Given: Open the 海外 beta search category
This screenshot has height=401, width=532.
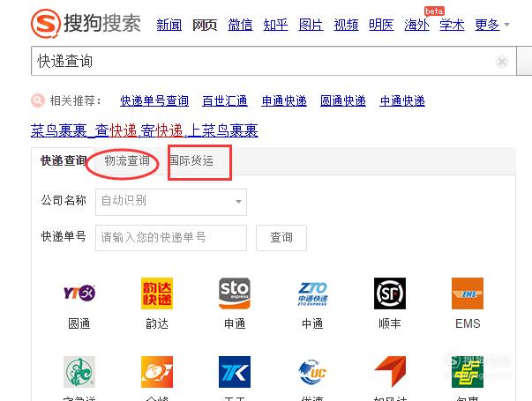Looking at the screenshot, I should pyautogui.click(x=416, y=25).
